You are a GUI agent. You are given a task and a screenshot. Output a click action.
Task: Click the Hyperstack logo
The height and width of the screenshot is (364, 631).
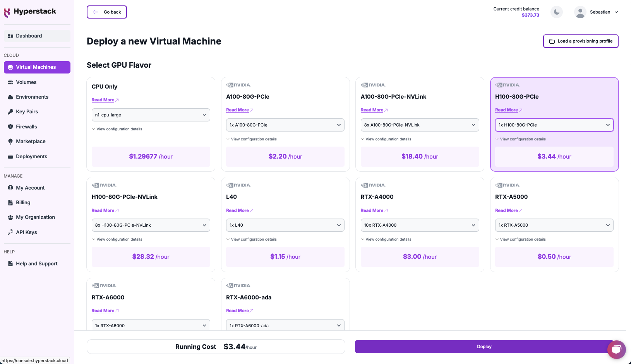pos(30,12)
